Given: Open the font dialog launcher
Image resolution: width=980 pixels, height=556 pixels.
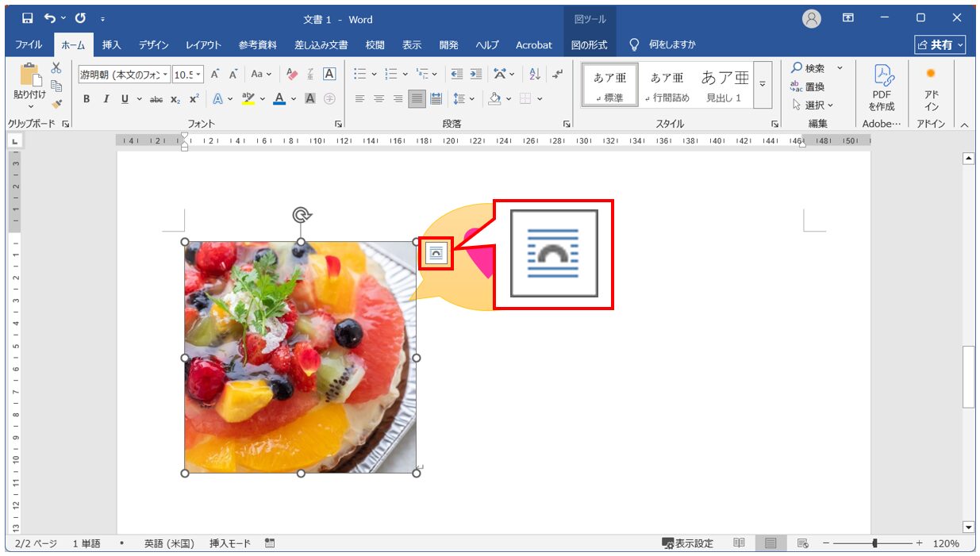Looking at the screenshot, I should click(x=338, y=124).
